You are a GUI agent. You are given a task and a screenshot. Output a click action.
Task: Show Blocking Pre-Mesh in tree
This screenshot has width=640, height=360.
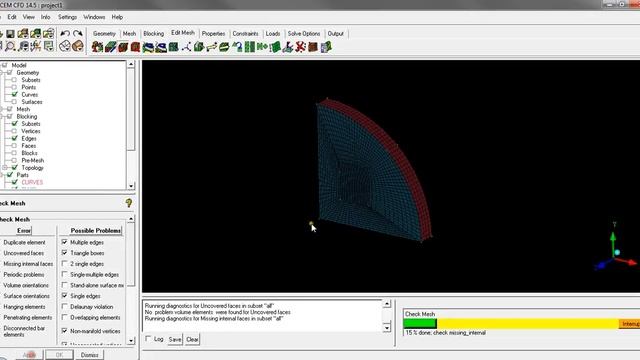point(15,160)
